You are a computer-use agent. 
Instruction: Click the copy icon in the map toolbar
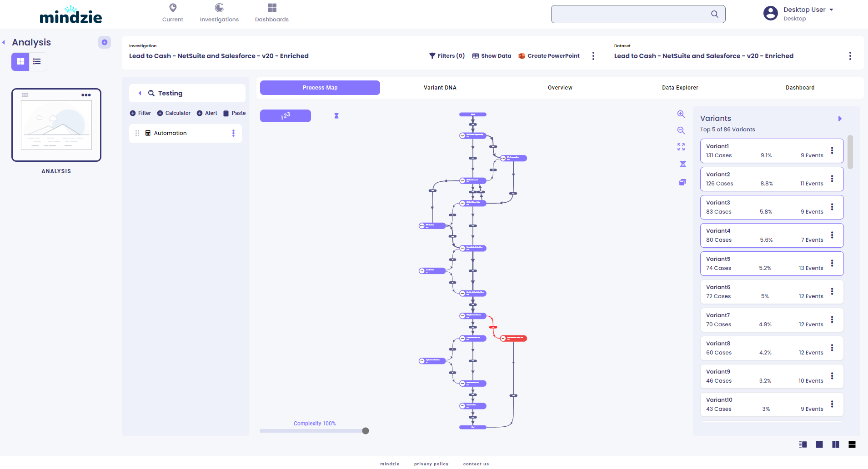coord(682,182)
